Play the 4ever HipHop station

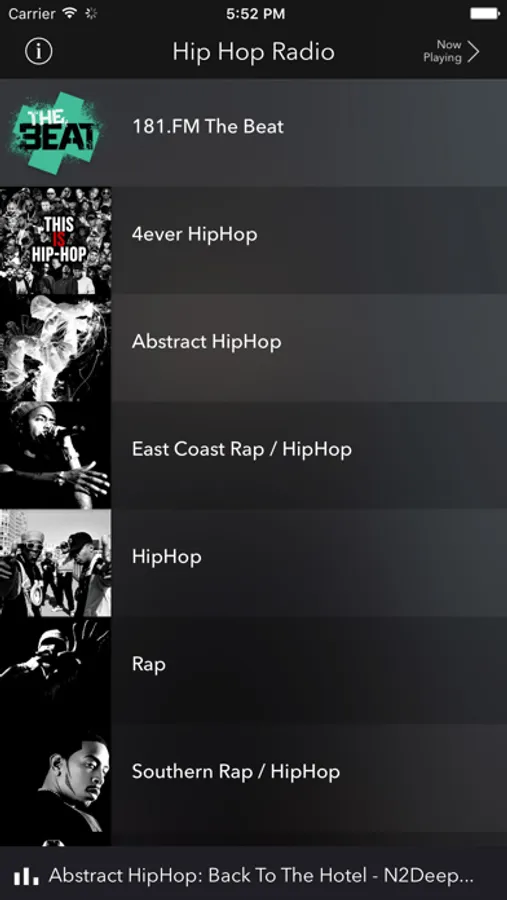click(x=253, y=240)
